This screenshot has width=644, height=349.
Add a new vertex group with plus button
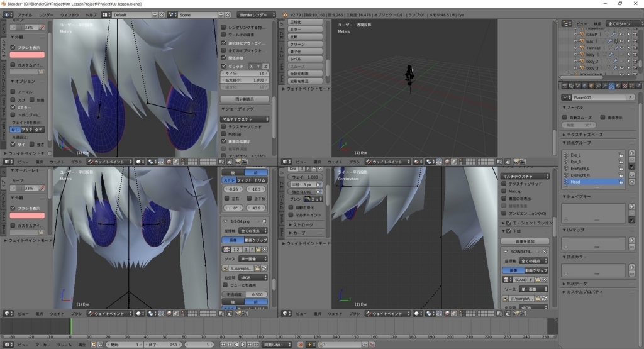631,153
